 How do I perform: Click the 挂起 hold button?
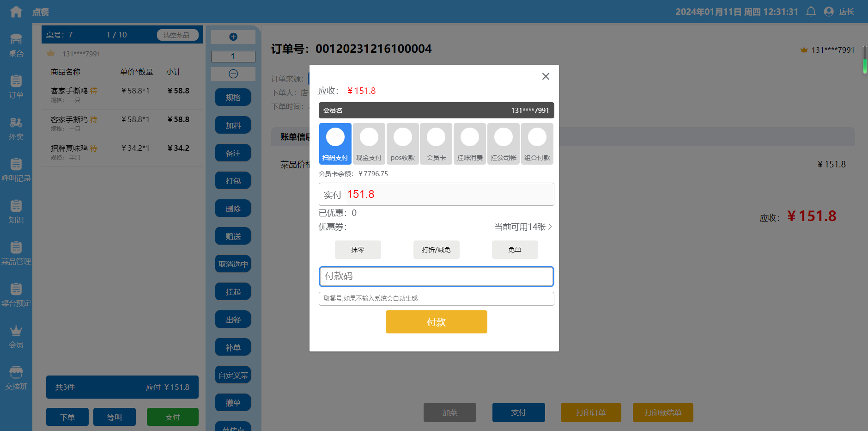(233, 292)
